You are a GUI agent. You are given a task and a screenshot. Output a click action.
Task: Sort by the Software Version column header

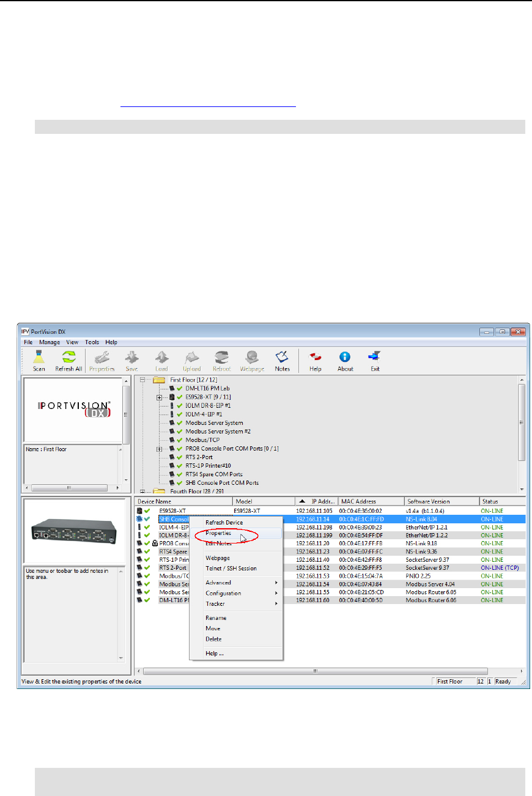(x=441, y=501)
